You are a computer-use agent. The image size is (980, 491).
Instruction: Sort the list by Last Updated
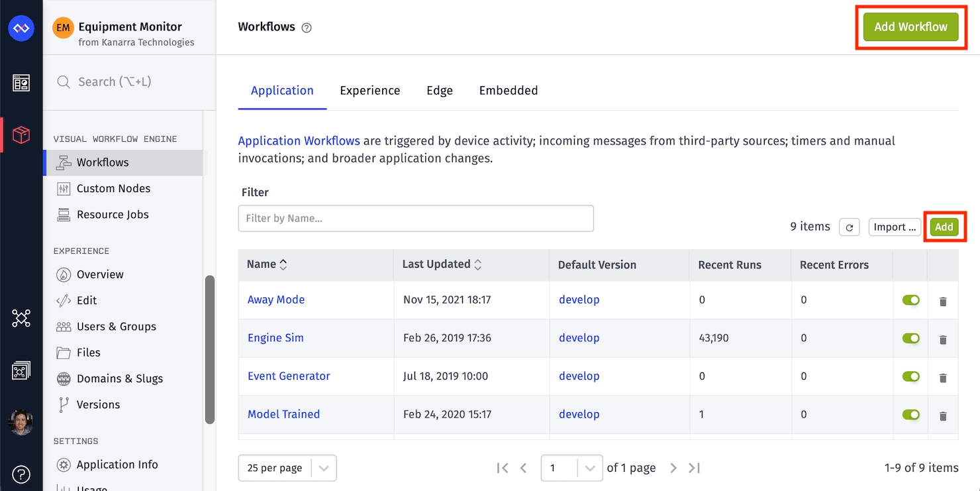(x=438, y=264)
